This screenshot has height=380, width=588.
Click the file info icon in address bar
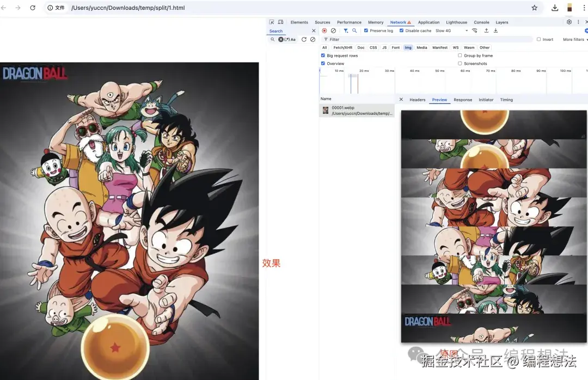click(50, 8)
